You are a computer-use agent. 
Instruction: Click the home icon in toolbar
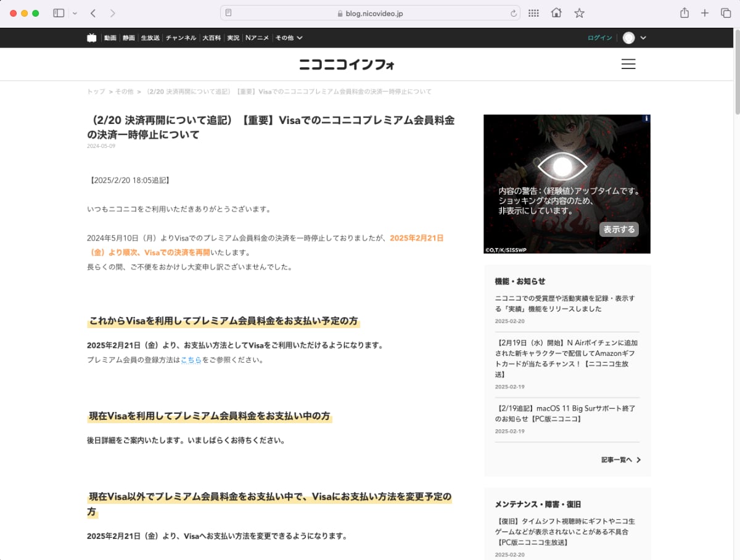click(x=556, y=13)
